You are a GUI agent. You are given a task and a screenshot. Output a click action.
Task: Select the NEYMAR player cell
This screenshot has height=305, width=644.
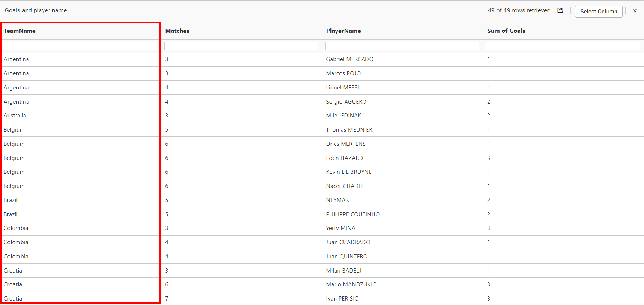[337, 200]
